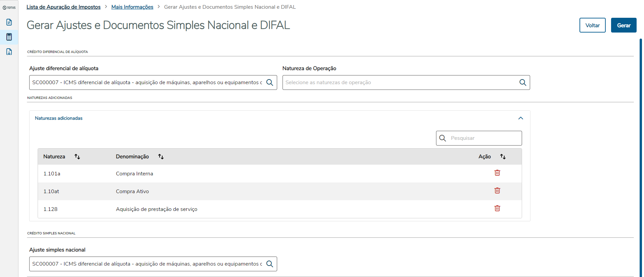Click the NATUREZAS ADICIONADAS section heading

[50, 98]
